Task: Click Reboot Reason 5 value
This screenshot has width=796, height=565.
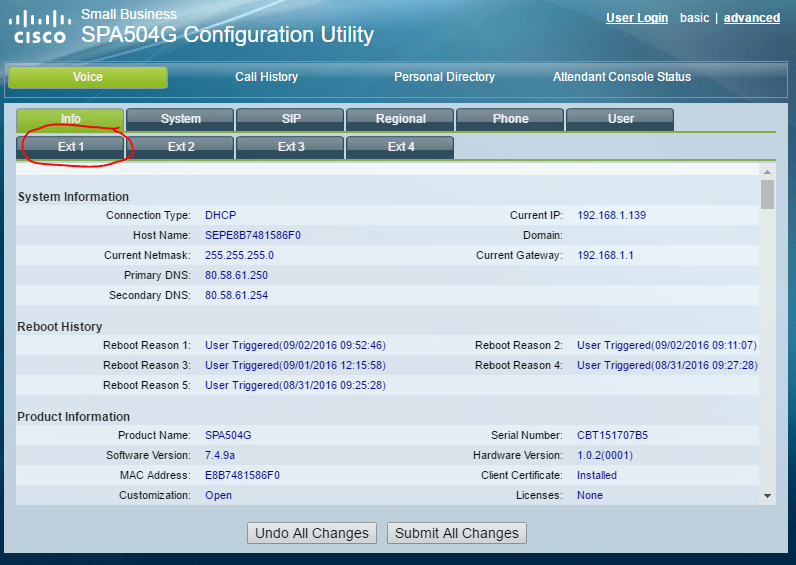Action: point(295,386)
